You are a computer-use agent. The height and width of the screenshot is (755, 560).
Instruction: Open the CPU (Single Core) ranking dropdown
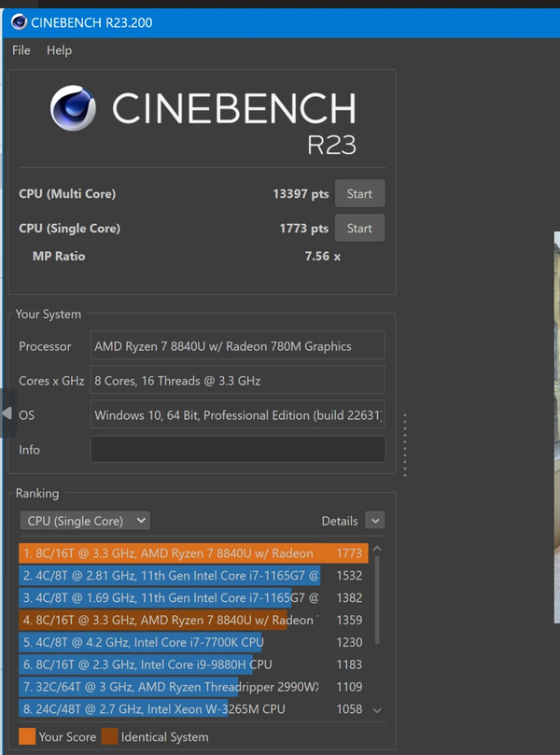pos(85,521)
